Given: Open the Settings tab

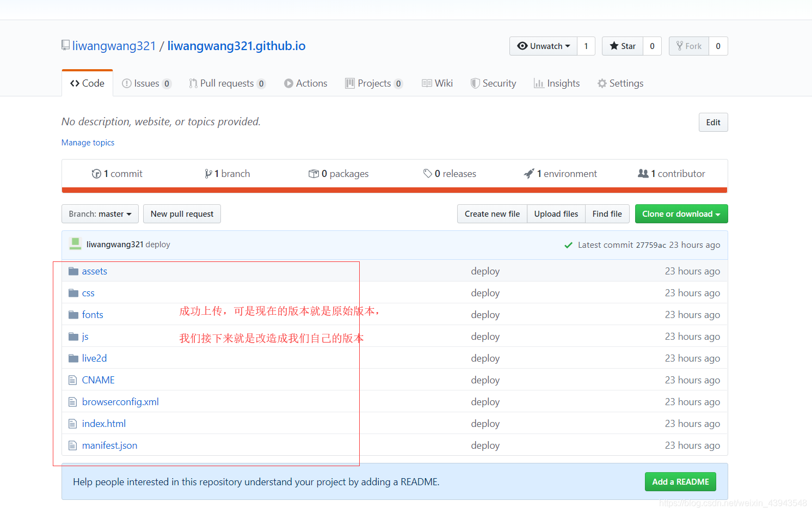Looking at the screenshot, I should pos(620,83).
